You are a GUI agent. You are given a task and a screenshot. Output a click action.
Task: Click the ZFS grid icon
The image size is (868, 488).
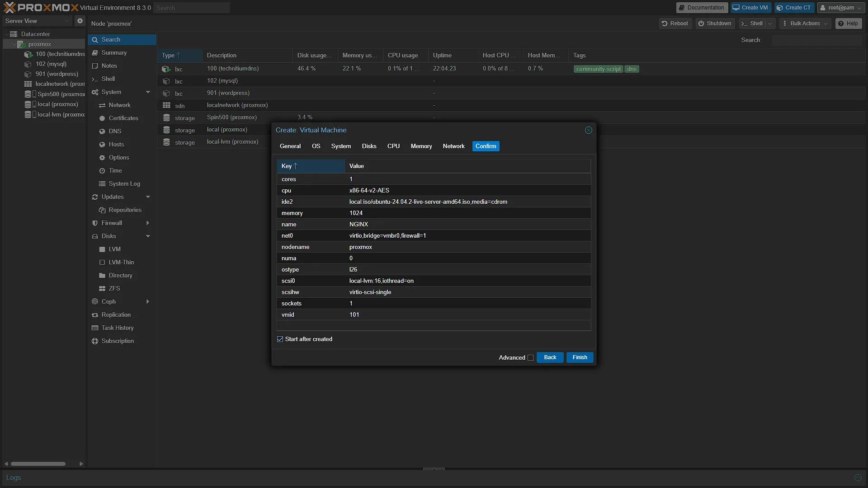tap(102, 289)
